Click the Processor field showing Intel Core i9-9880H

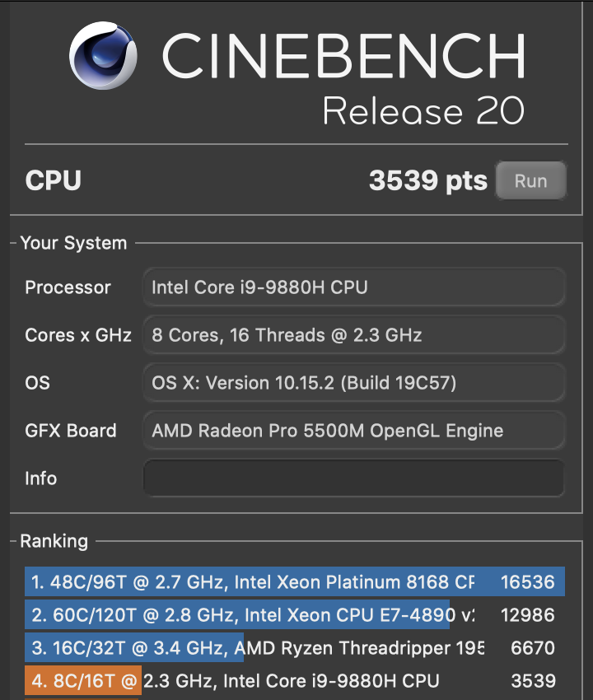pos(354,287)
